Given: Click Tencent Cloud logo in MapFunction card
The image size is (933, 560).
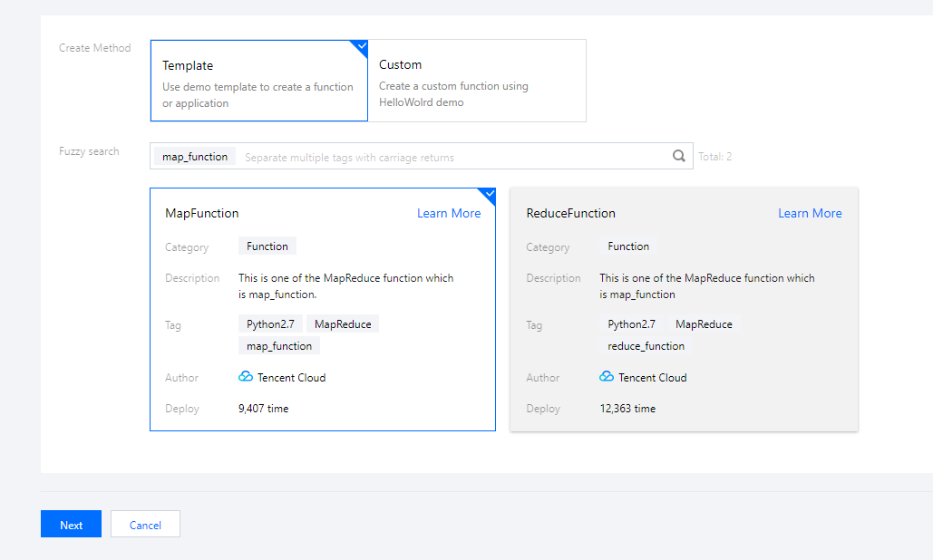Looking at the screenshot, I should point(246,377).
